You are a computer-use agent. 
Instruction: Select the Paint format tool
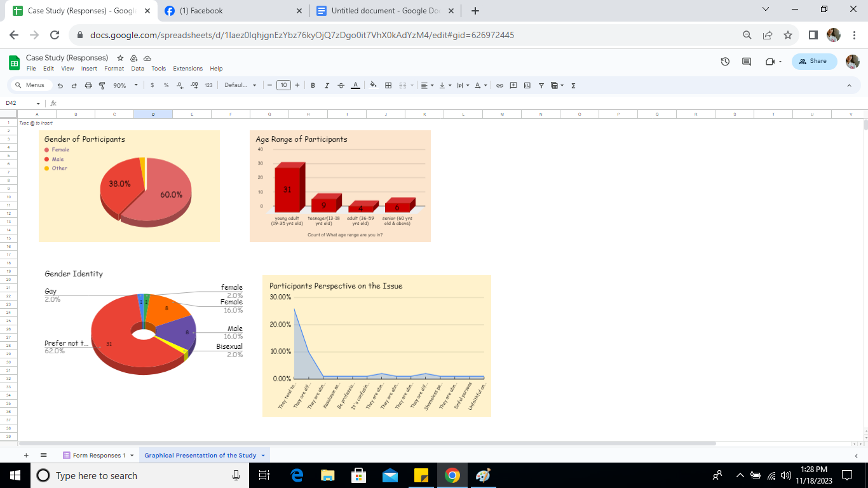click(x=102, y=85)
